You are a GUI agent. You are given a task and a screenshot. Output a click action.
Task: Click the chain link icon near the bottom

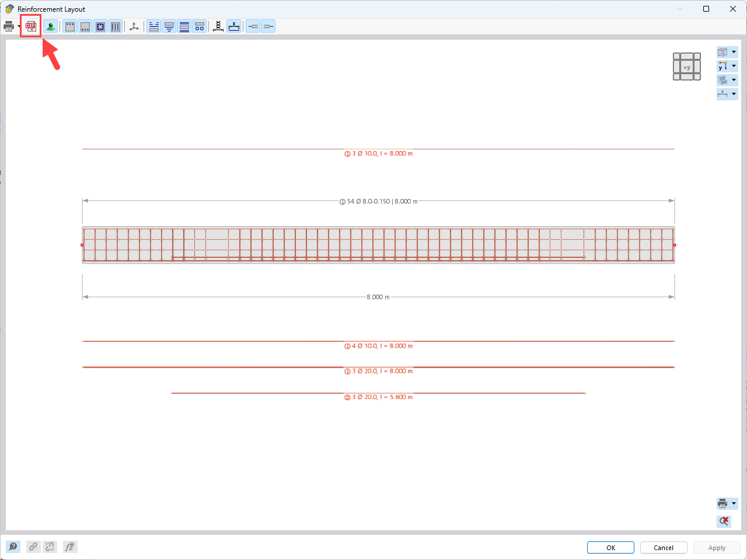[33, 547]
